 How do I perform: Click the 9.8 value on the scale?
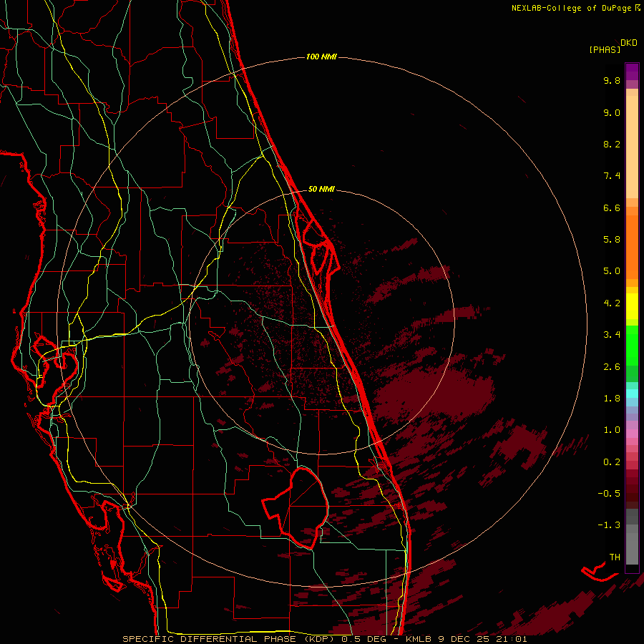click(x=612, y=80)
